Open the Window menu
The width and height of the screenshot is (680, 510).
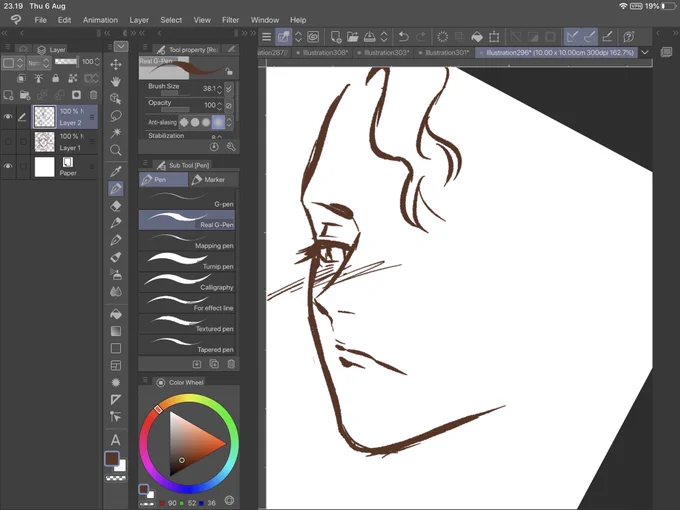pyautogui.click(x=265, y=20)
